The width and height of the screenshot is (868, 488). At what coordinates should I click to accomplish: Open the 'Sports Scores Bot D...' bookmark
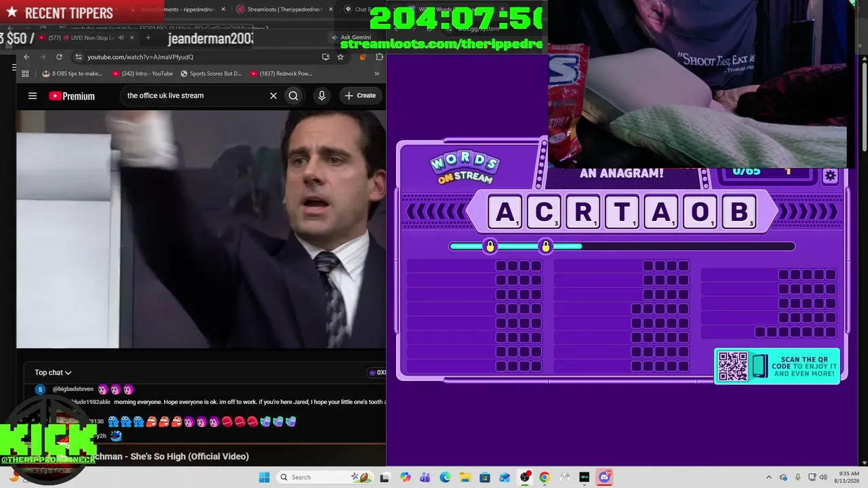pos(211,73)
